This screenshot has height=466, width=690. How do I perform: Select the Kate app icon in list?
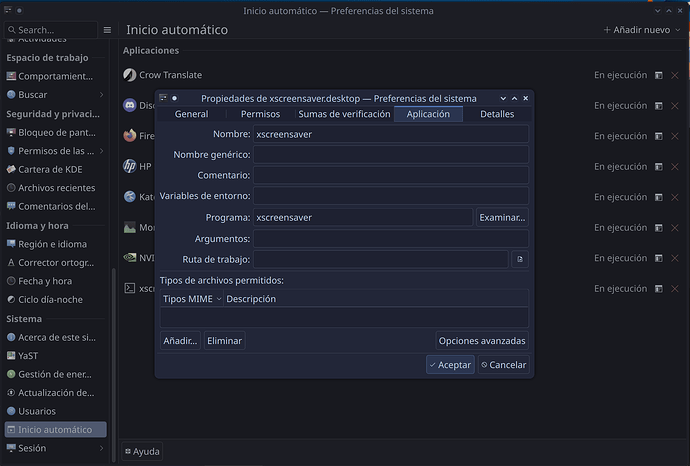click(x=129, y=196)
